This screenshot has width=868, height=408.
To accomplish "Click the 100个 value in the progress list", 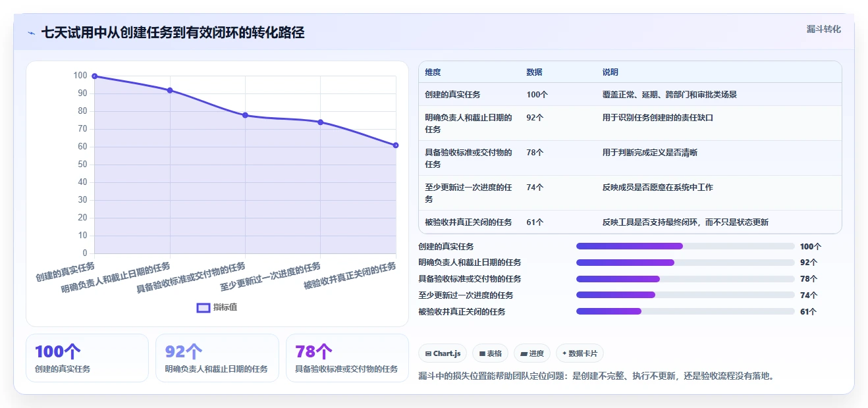I will click(811, 247).
